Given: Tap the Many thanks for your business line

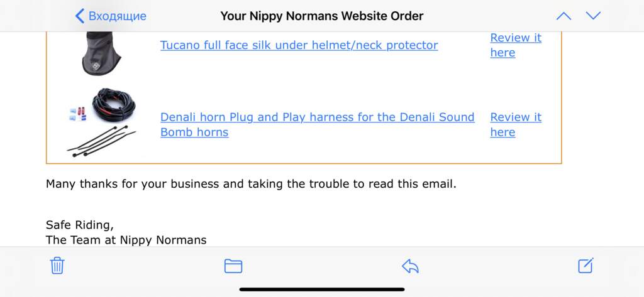Looking at the screenshot, I should pos(251,185).
